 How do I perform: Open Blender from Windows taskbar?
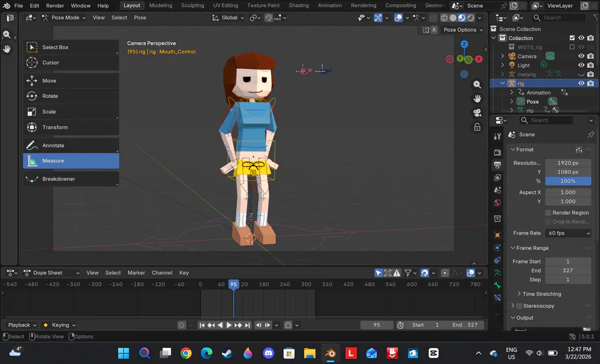(330, 353)
